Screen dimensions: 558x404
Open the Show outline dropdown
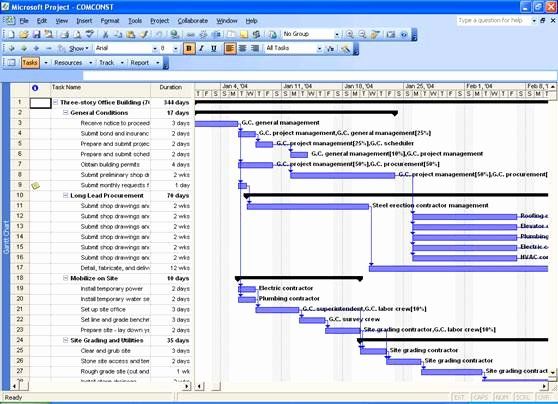coord(79,48)
